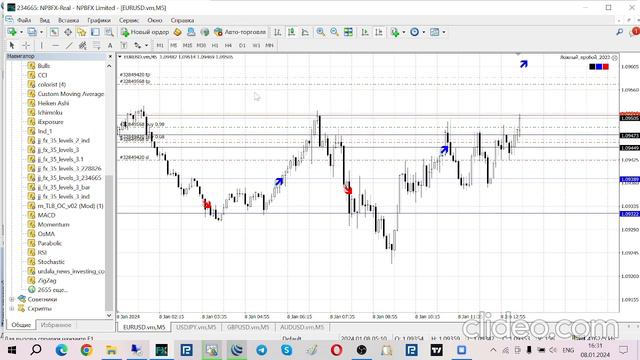Image resolution: width=640 pixels, height=360 pixels.
Task: Toggle the M5 timeframe button
Action: pos(173,45)
